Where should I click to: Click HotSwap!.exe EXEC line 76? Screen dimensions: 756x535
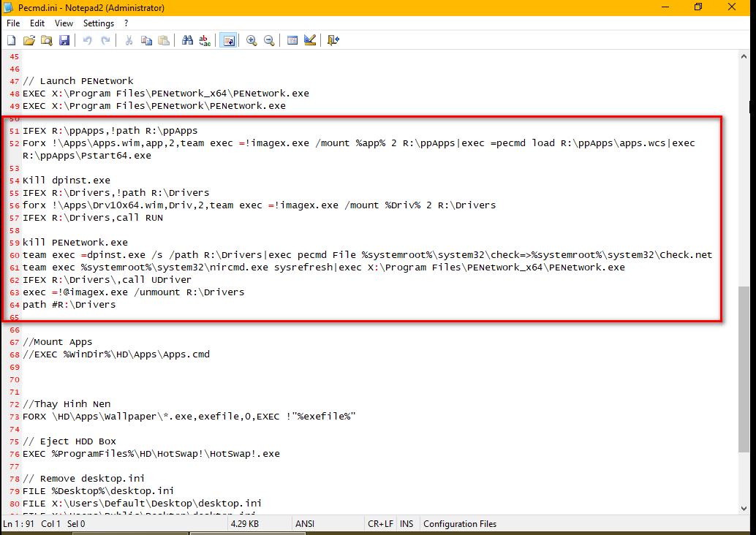(x=151, y=454)
